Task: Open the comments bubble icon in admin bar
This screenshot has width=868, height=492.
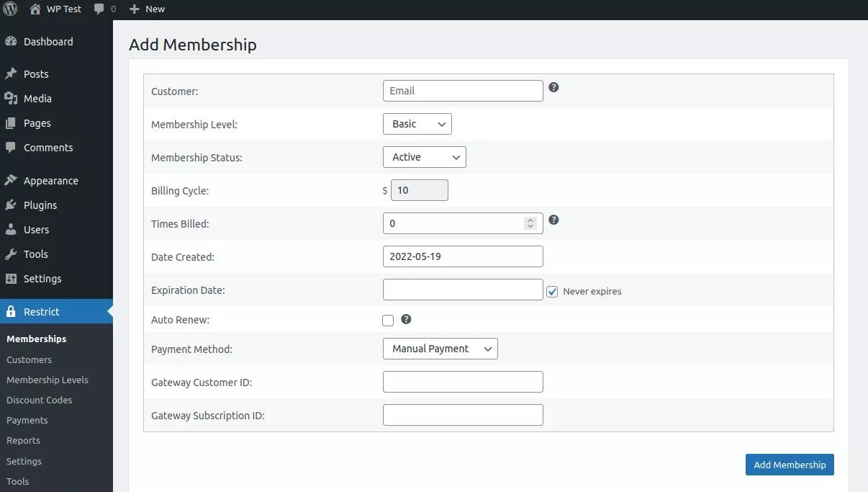Action: click(x=99, y=9)
